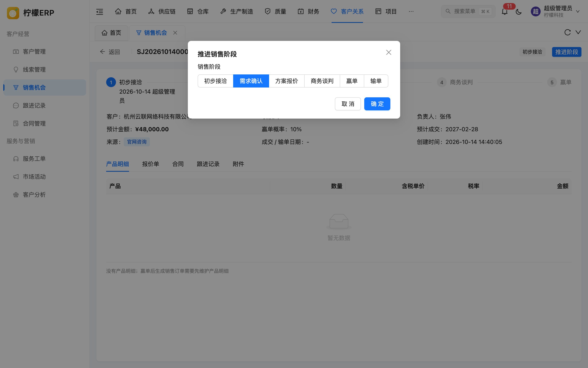Image resolution: width=588 pixels, height=368 pixels.
Task: Switch to the 首页 page tab
Action: [111, 33]
